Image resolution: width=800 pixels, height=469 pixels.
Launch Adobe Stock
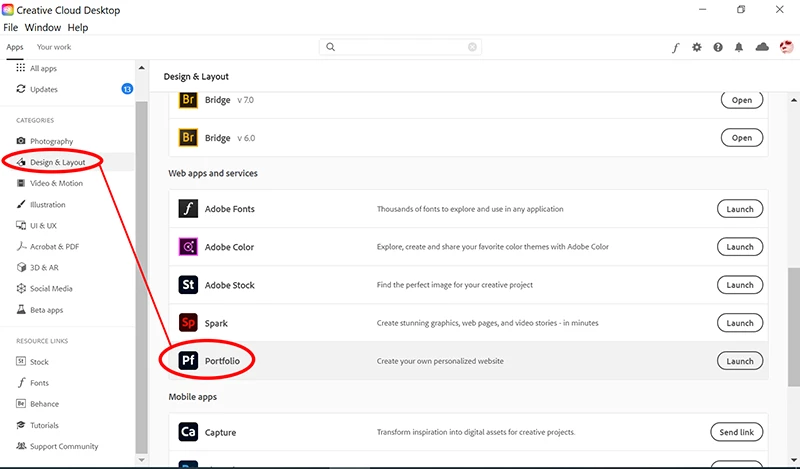(x=740, y=285)
